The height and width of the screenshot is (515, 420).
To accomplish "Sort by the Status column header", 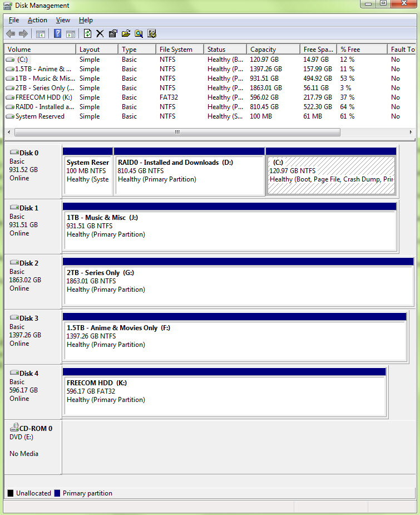I will pos(225,49).
